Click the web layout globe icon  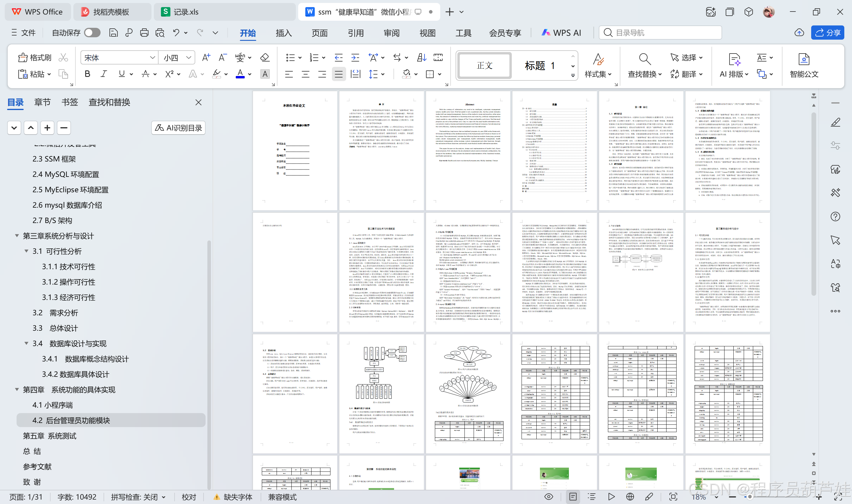pos(630,497)
